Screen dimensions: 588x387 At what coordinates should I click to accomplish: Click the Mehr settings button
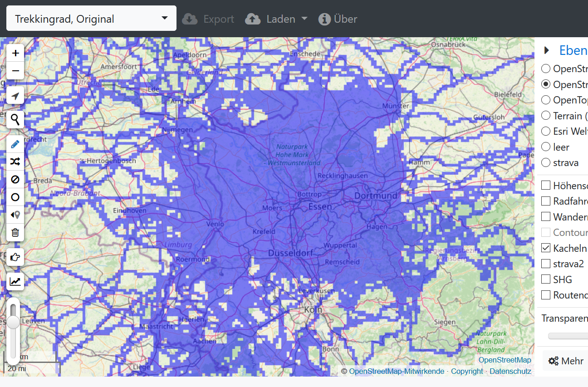(566, 361)
